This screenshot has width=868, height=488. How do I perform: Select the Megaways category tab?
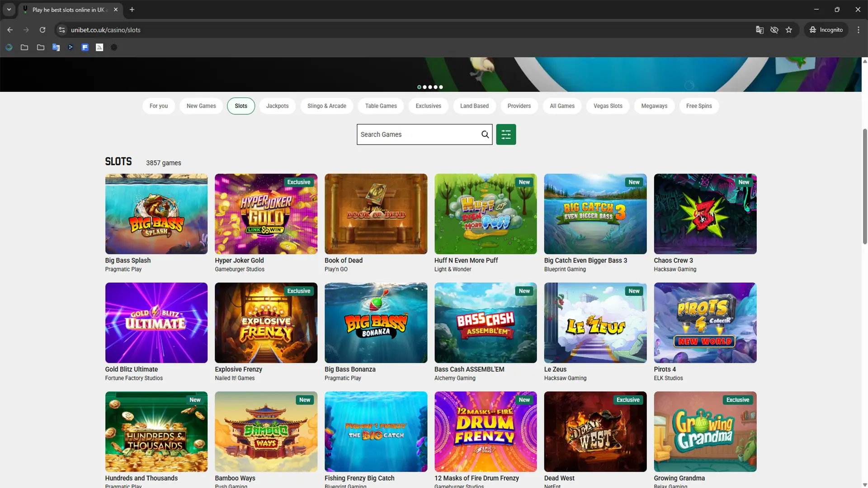coord(654,106)
